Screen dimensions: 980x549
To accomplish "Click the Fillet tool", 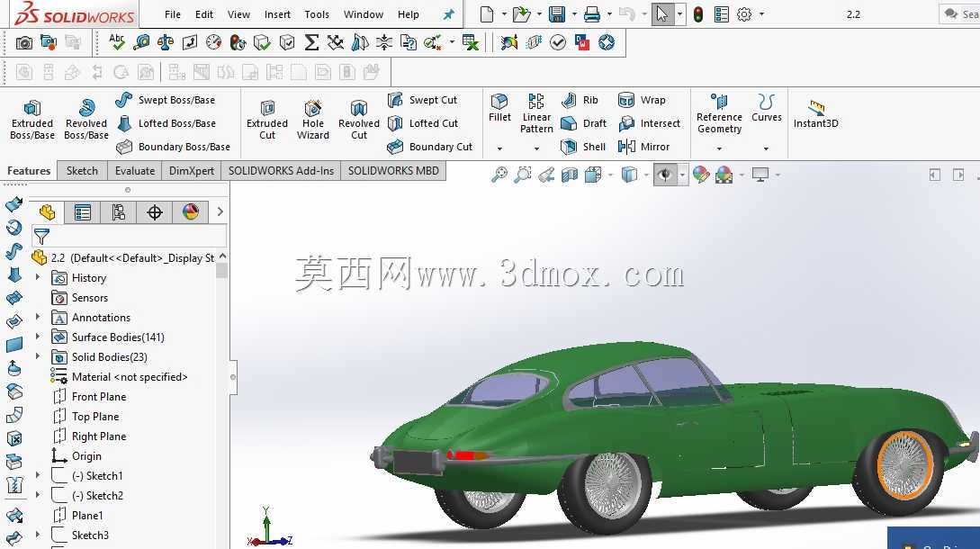I will point(499,107).
